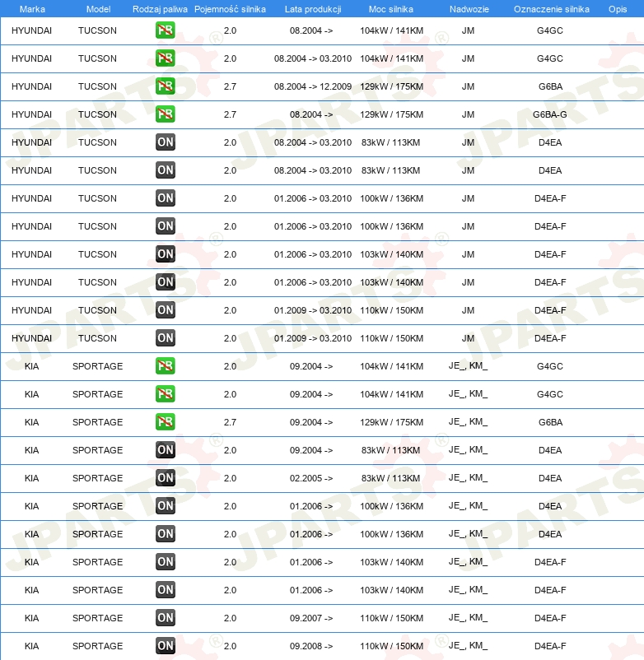The height and width of the screenshot is (660, 644).
Task: Click the Rodzaj paliwa column header
Action: tap(160, 9)
